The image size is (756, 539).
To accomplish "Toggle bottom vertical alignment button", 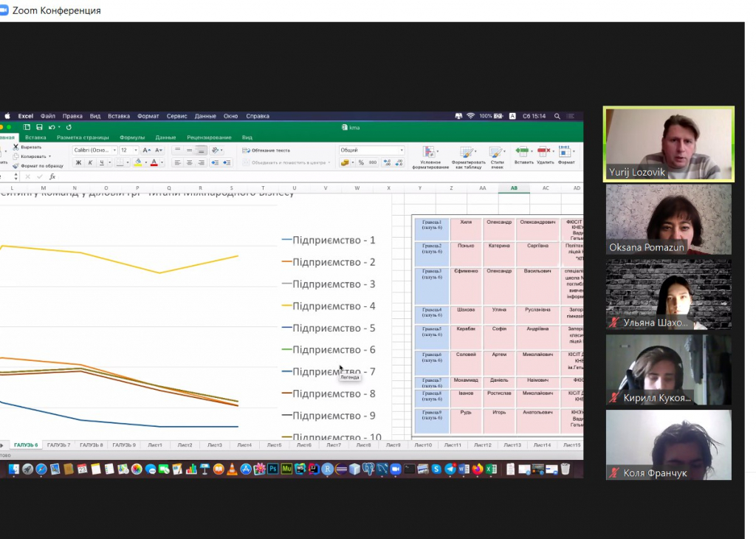I will [x=201, y=151].
